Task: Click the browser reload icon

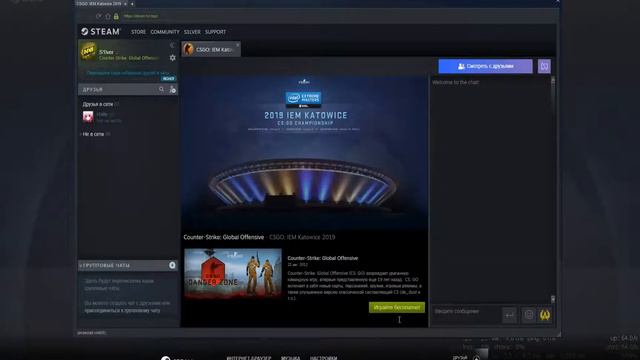Action: point(99,16)
